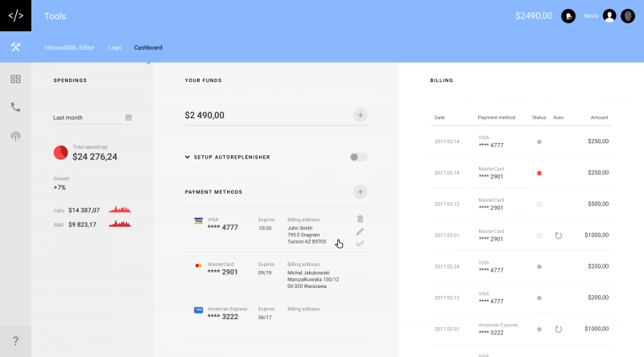Add a new payment method
The height and width of the screenshot is (357, 644).
(361, 191)
